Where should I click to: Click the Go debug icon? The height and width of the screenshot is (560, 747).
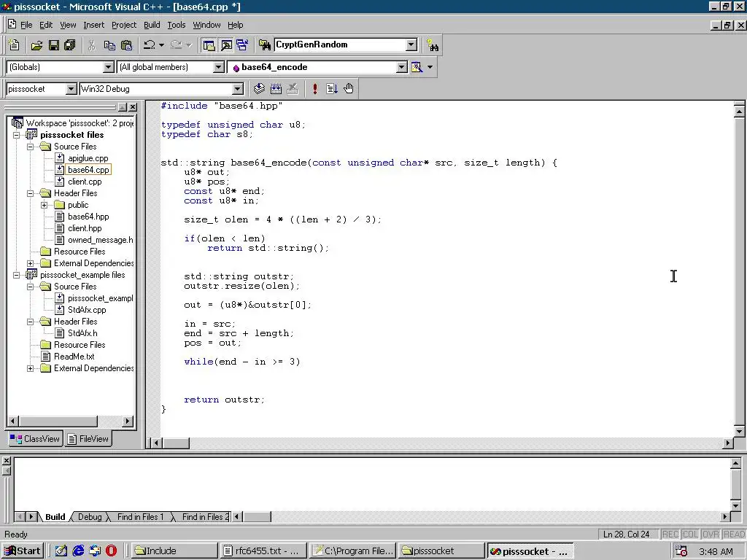[x=332, y=88]
